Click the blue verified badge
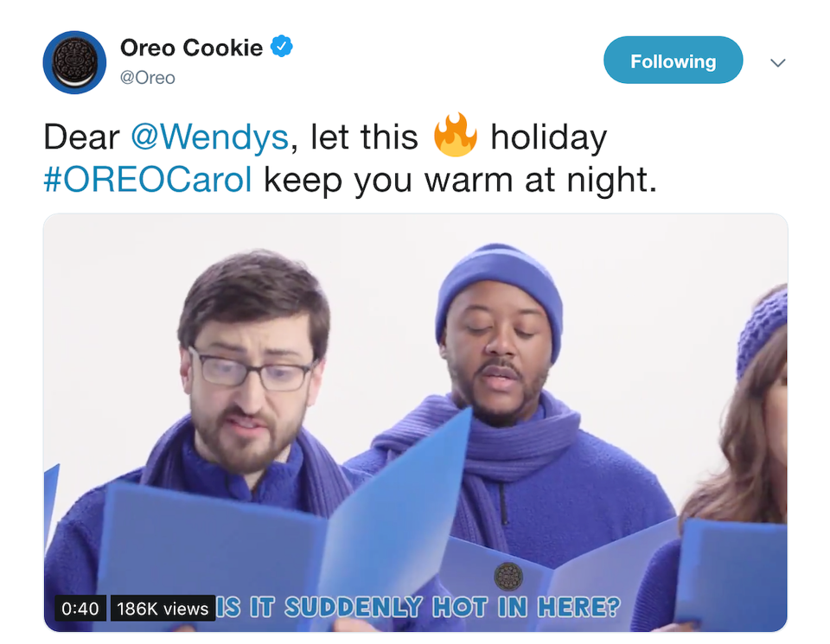Image resolution: width=830 pixels, height=644 pixels. tap(282, 47)
